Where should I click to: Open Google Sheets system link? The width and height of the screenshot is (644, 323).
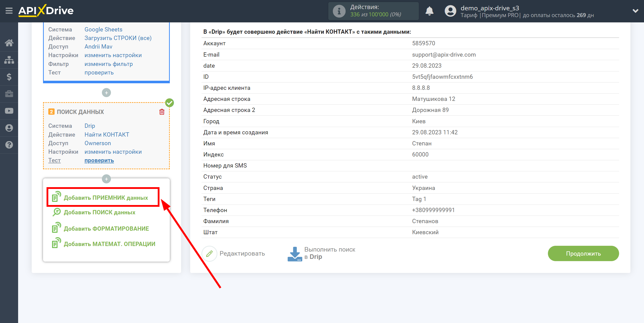(103, 29)
